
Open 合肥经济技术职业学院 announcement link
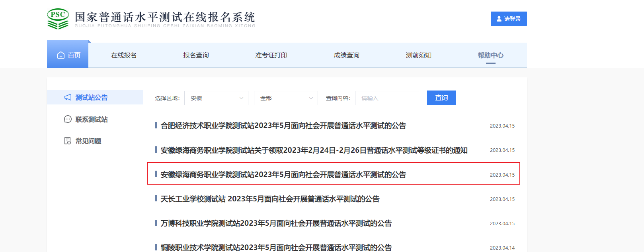[x=283, y=126]
